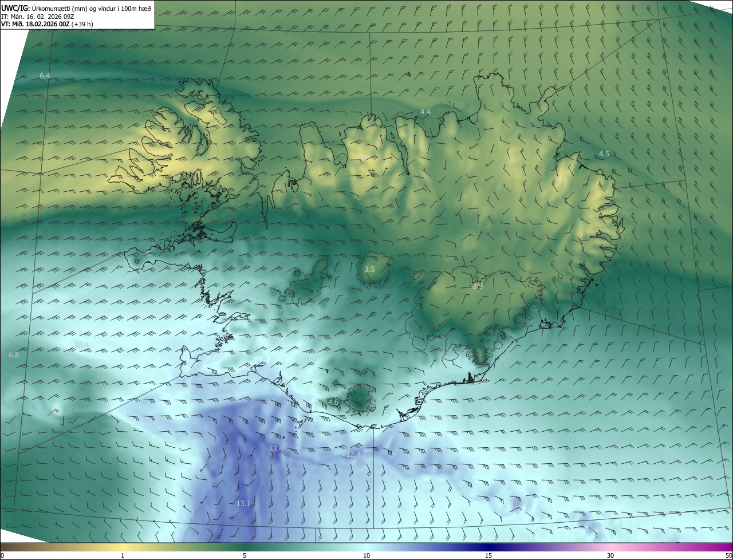Click the 10.4 value in the west
The image size is (733, 560).
[x=82, y=345]
